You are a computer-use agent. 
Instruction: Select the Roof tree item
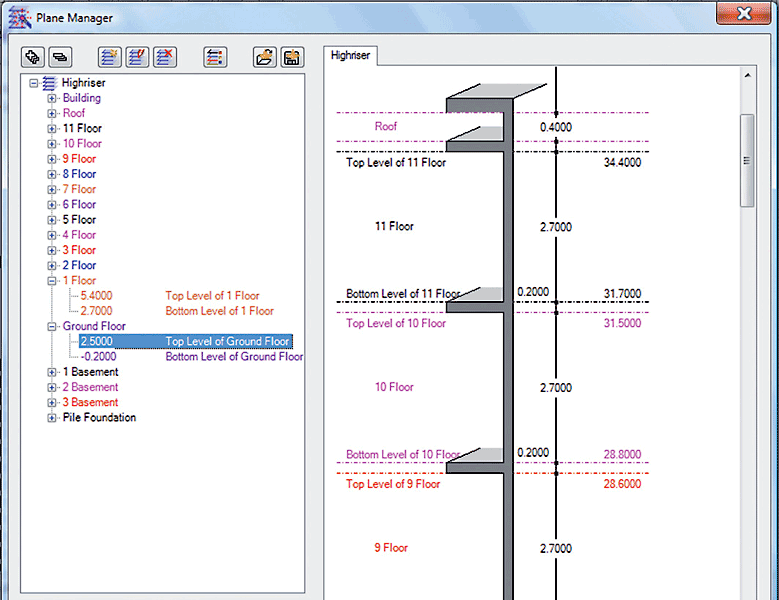click(x=74, y=114)
